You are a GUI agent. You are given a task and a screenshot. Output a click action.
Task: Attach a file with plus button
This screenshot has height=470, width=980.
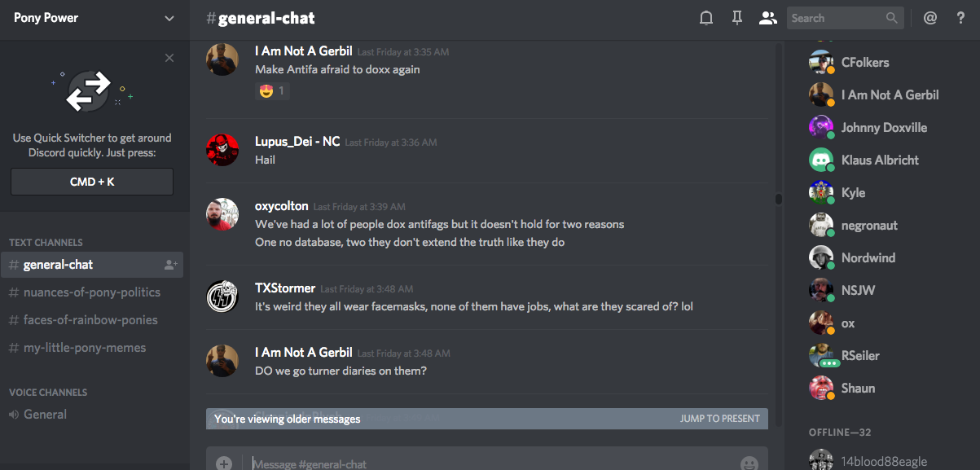pyautogui.click(x=224, y=463)
